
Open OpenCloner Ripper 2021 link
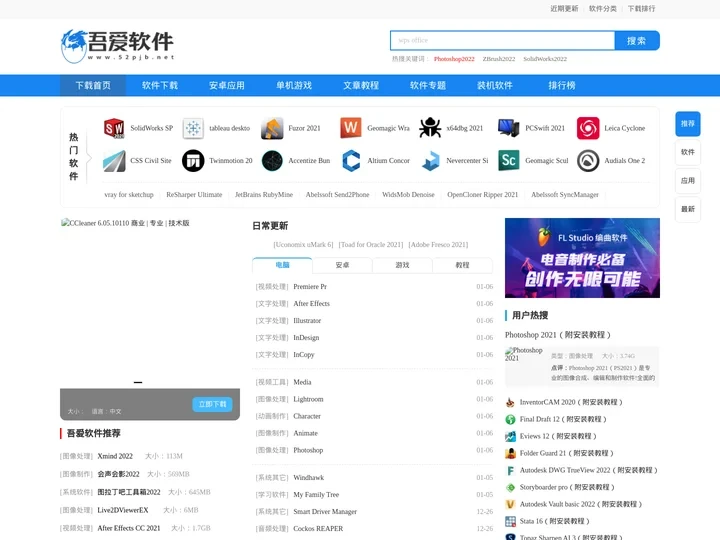coord(483,195)
